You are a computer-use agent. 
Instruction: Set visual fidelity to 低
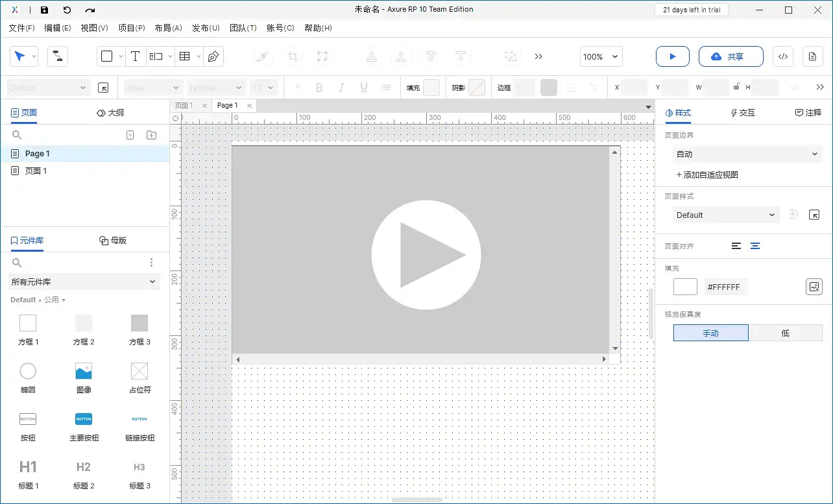tap(785, 333)
